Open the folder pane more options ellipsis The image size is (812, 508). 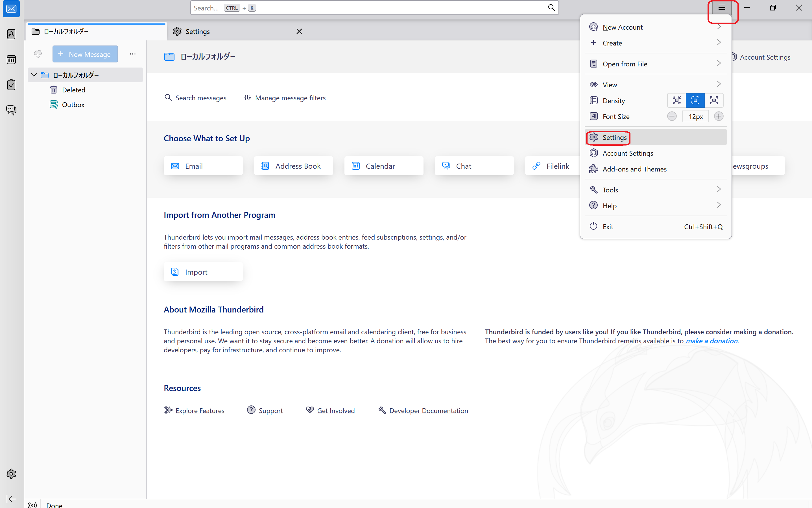[x=133, y=54]
